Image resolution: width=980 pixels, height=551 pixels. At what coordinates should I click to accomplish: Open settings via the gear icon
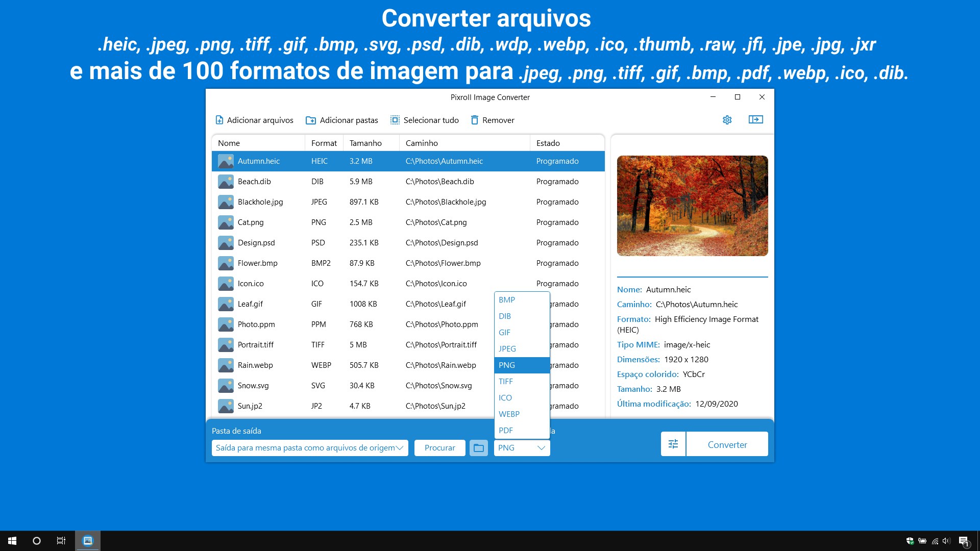[727, 120]
